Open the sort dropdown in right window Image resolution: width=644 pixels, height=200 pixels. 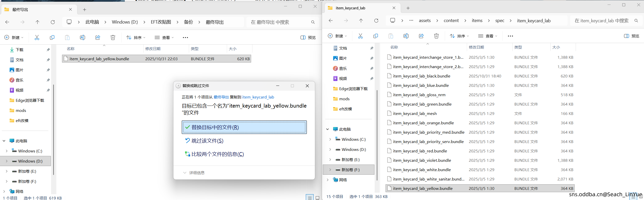tap(459, 36)
